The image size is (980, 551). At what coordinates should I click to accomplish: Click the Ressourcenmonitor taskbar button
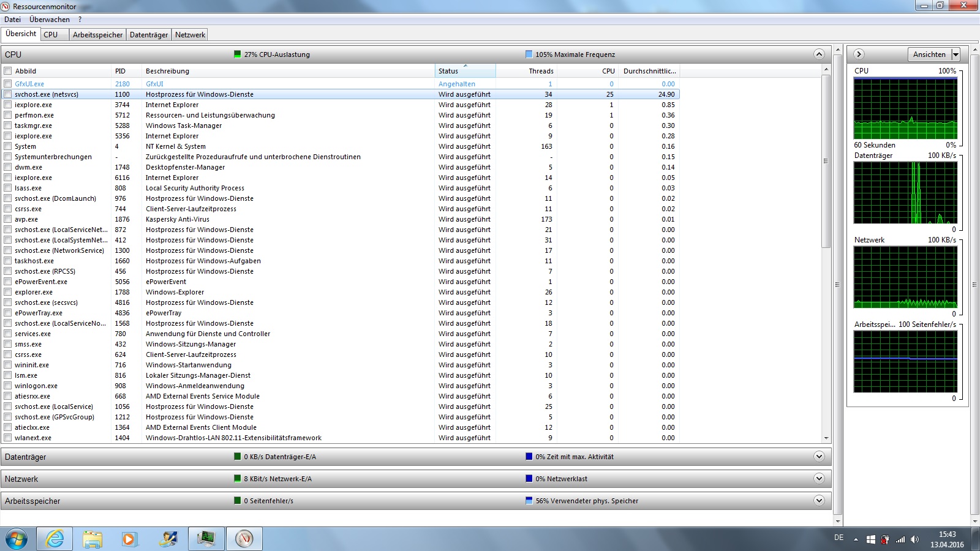tap(244, 539)
